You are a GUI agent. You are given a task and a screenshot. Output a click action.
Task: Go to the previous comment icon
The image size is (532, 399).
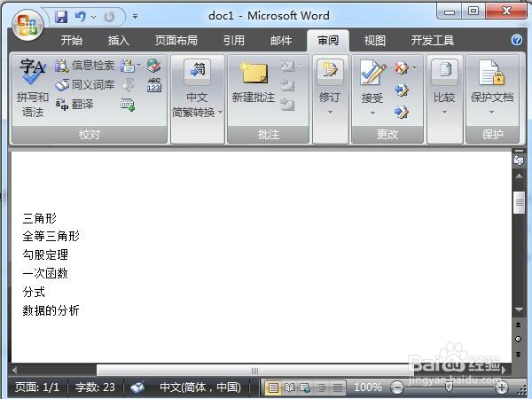click(287, 85)
